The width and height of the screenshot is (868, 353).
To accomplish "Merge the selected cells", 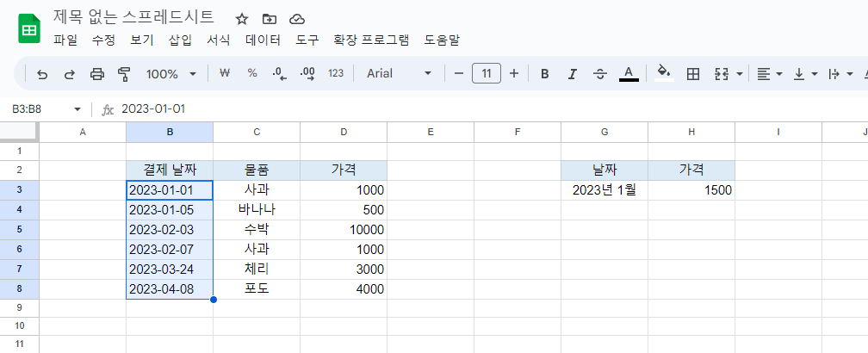I will 722,73.
